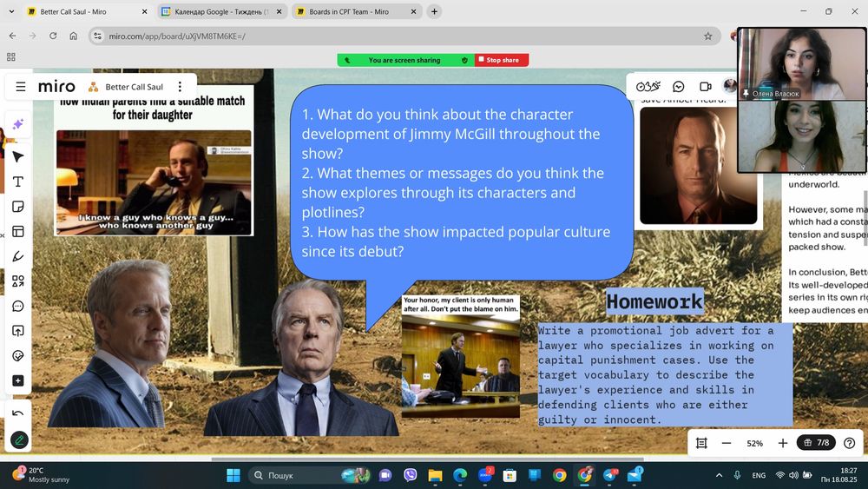Expand the Chrome tab search dropdown
The image size is (868, 489).
(x=11, y=11)
